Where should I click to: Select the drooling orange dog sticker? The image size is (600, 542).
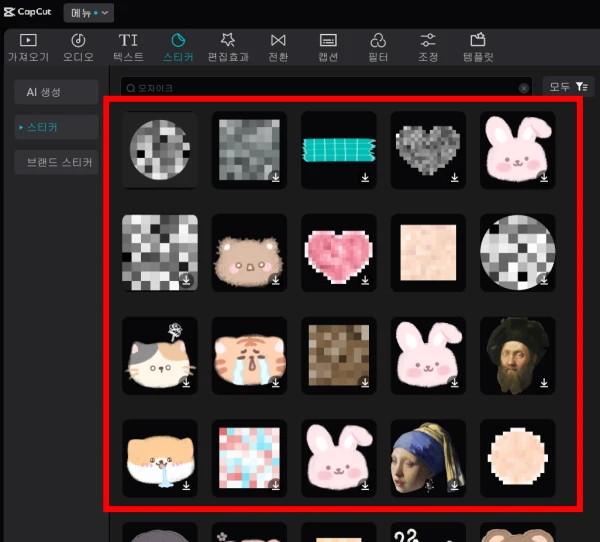pyautogui.click(x=160, y=458)
